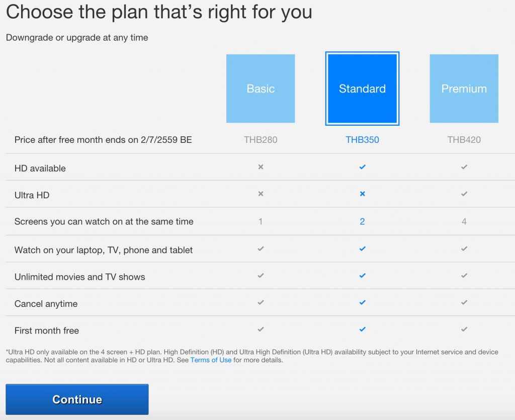Open the Terms of Use link

click(211, 360)
